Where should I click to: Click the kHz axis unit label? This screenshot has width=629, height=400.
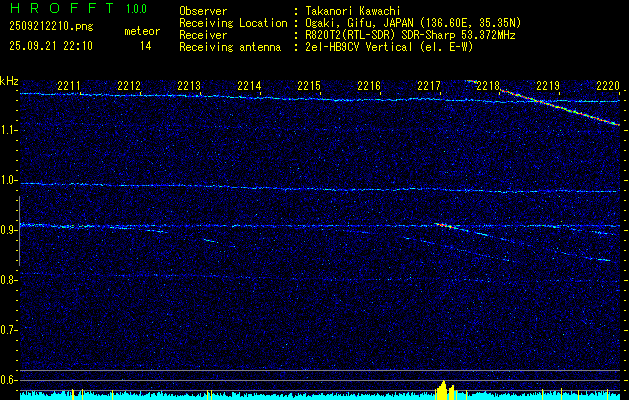[10, 81]
